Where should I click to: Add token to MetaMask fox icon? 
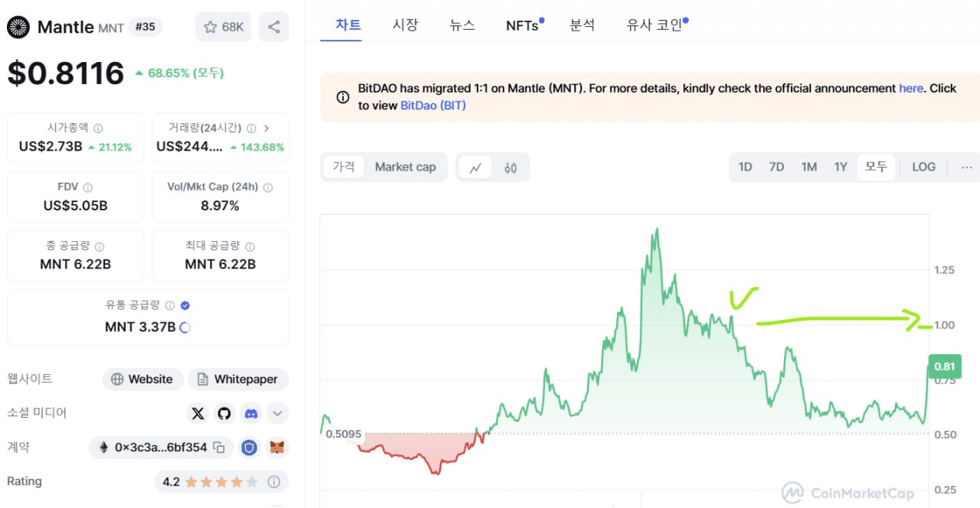point(277,448)
